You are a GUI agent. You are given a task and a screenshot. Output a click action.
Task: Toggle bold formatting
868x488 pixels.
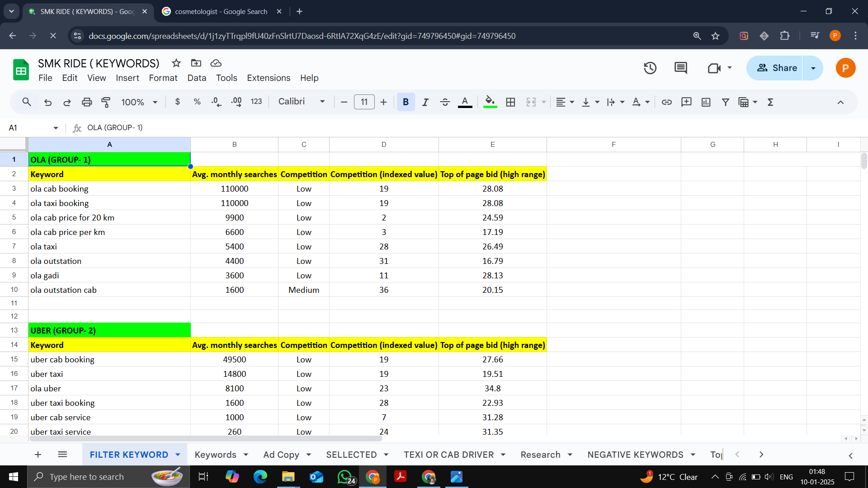pyautogui.click(x=406, y=102)
